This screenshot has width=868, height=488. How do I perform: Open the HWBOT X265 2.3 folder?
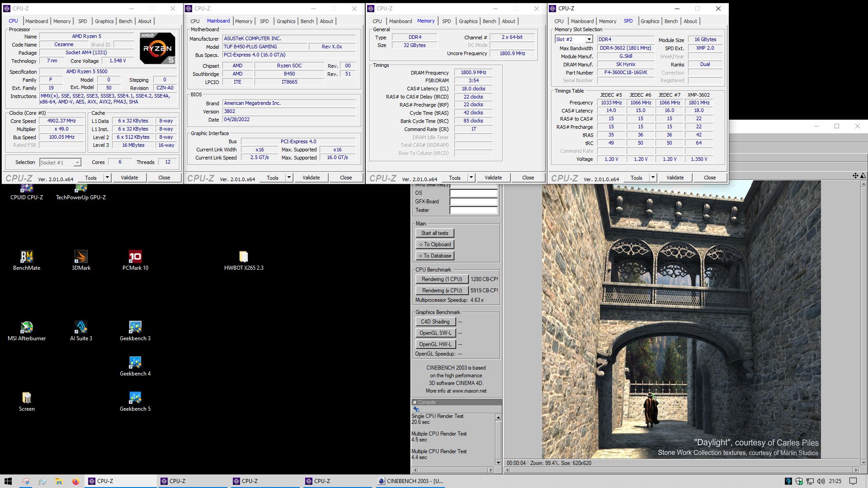tap(244, 261)
